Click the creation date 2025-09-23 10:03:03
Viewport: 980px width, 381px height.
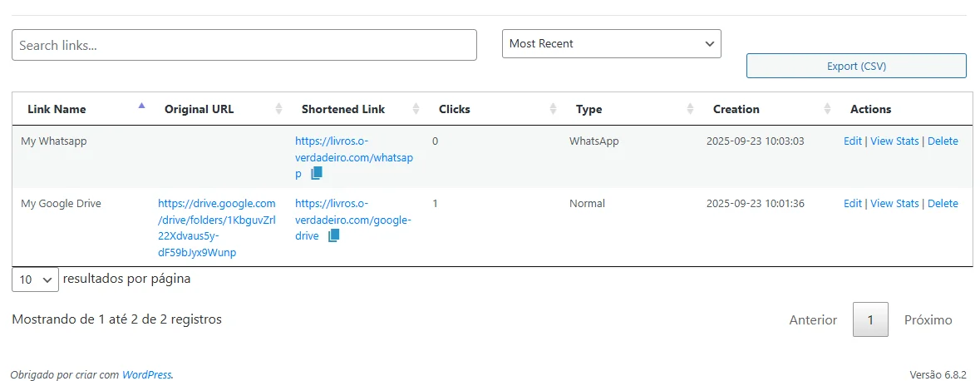[755, 141]
